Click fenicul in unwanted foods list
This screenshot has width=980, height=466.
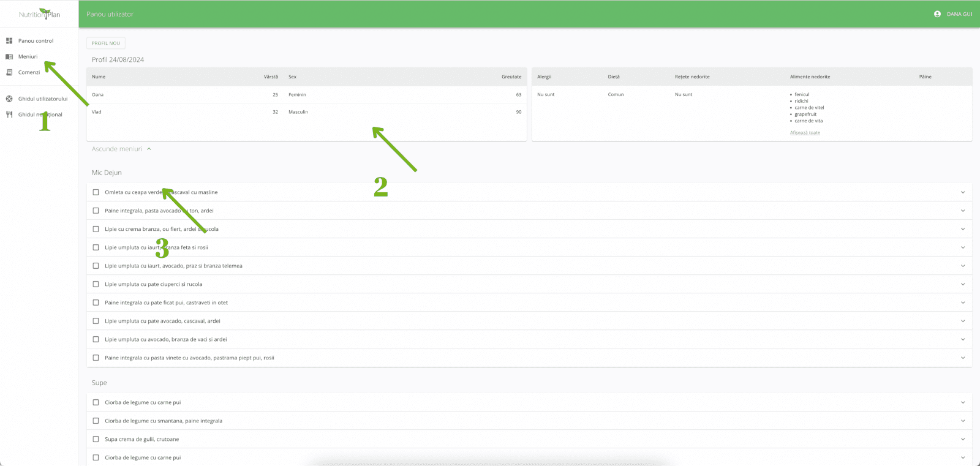(x=802, y=94)
